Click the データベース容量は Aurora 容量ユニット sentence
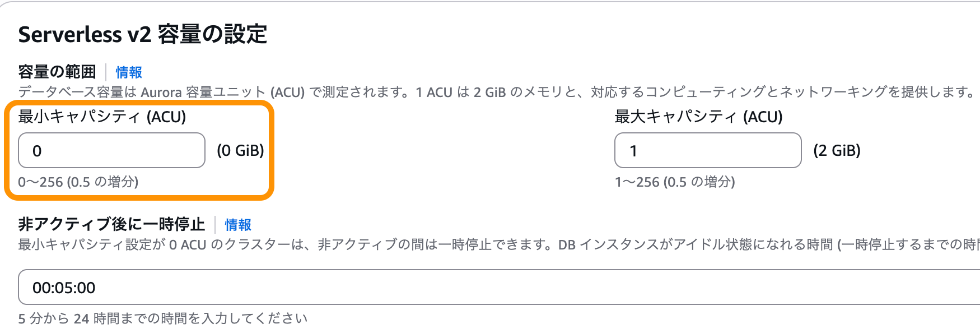Image resolution: width=980 pixels, height=333 pixels. pyautogui.click(x=216, y=92)
